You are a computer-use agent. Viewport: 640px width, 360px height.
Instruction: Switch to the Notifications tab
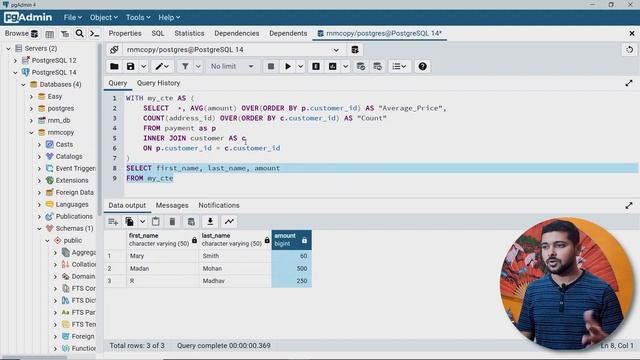pos(219,205)
